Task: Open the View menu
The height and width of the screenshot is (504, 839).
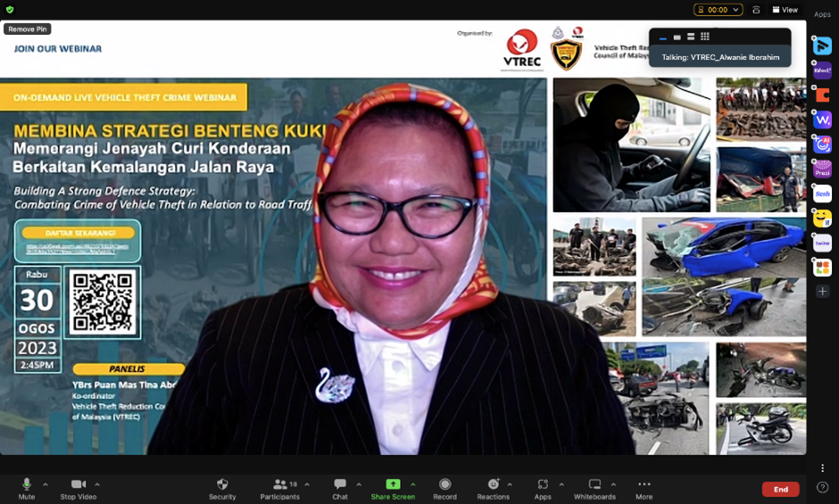Action: pyautogui.click(x=785, y=10)
